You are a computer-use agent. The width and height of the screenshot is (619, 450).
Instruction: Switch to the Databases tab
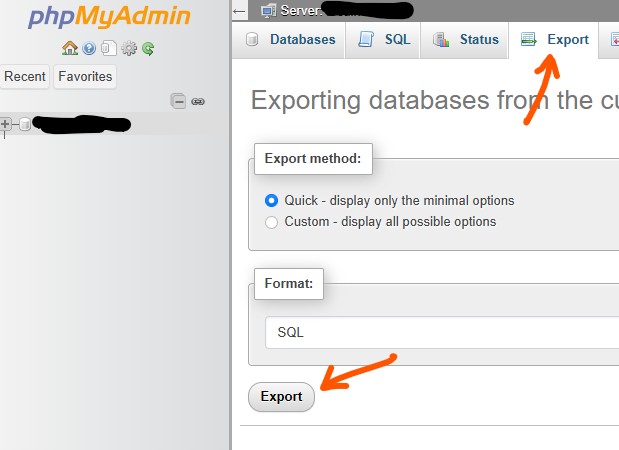[x=290, y=40]
